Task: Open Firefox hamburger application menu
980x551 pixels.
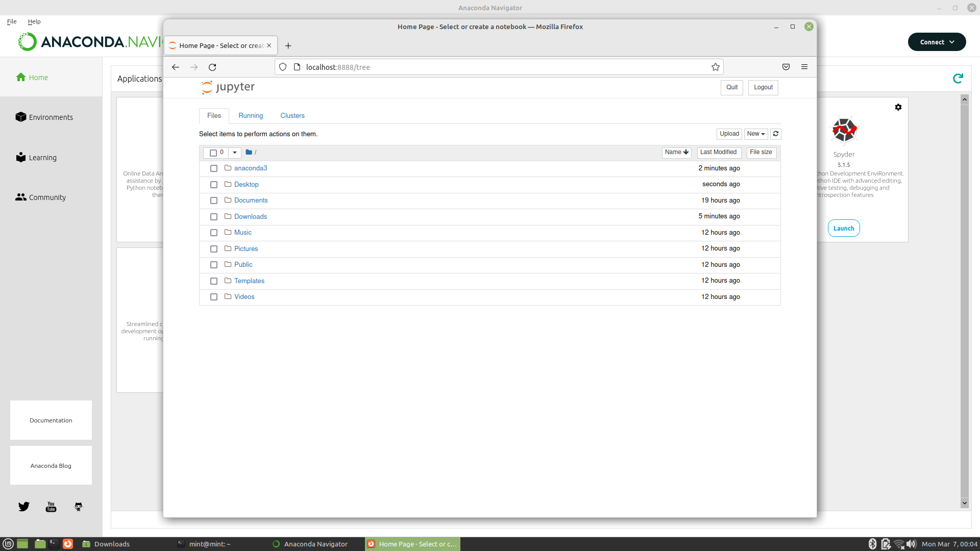Action: click(804, 67)
